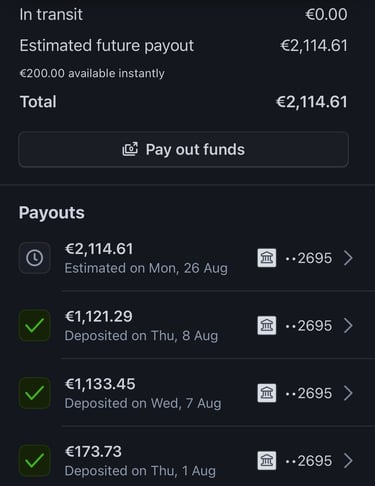
Task: Open the €1,121.29 payout details chevron
Action: coord(348,326)
